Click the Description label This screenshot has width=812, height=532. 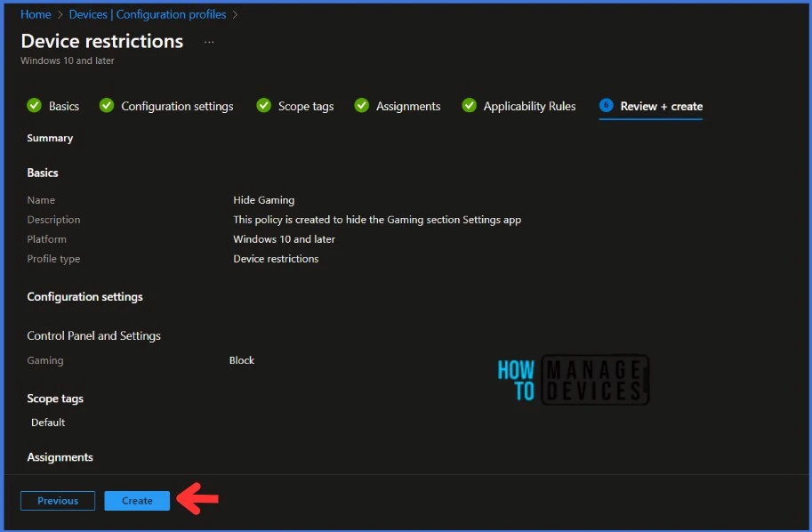click(53, 220)
